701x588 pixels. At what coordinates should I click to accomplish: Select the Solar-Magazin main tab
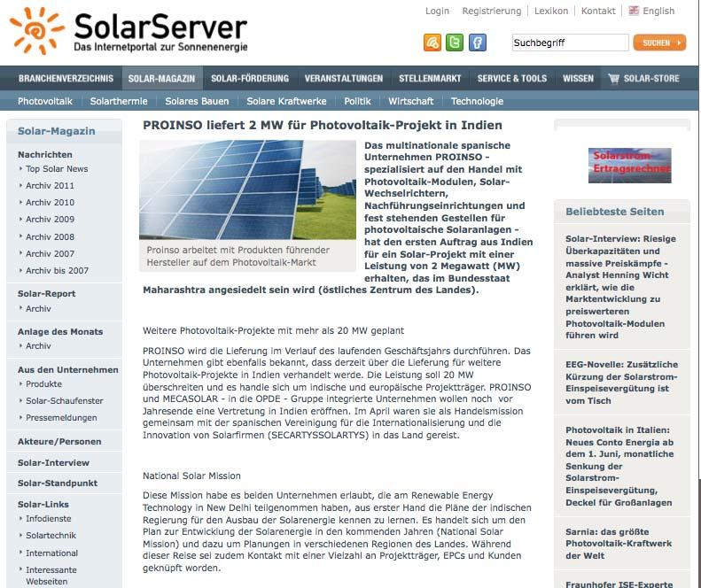tap(162, 78)
